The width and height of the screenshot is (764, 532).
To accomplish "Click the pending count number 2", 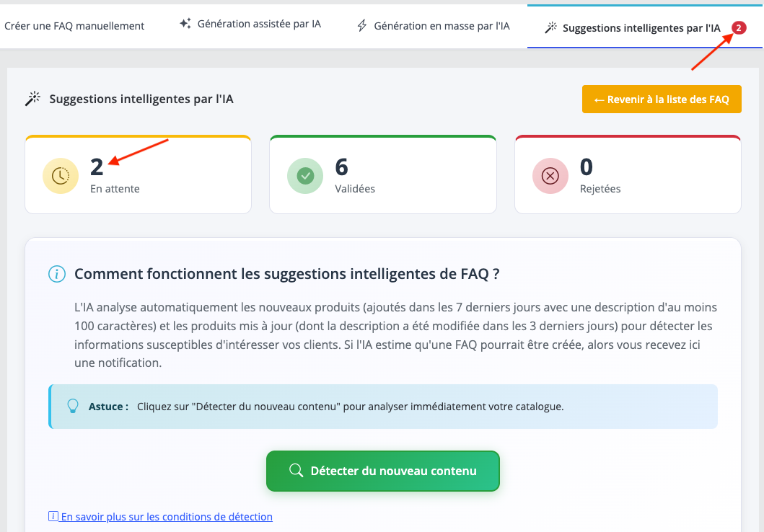I will click(x=97, y=167).
